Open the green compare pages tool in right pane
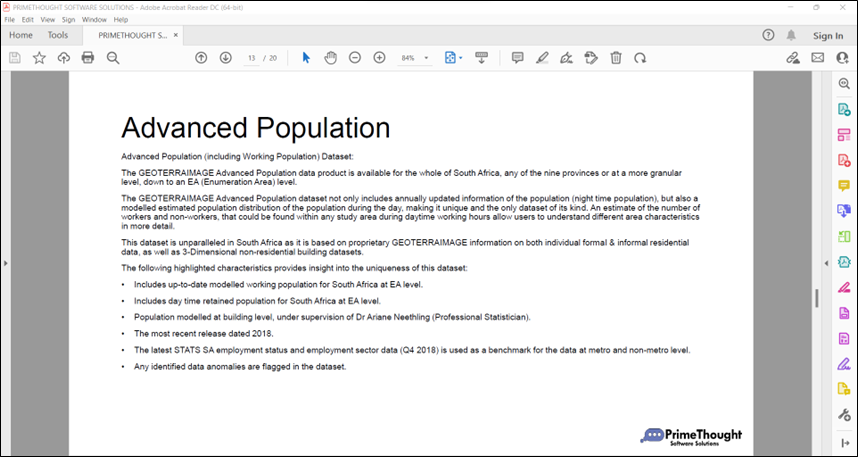 coord(844,237)
